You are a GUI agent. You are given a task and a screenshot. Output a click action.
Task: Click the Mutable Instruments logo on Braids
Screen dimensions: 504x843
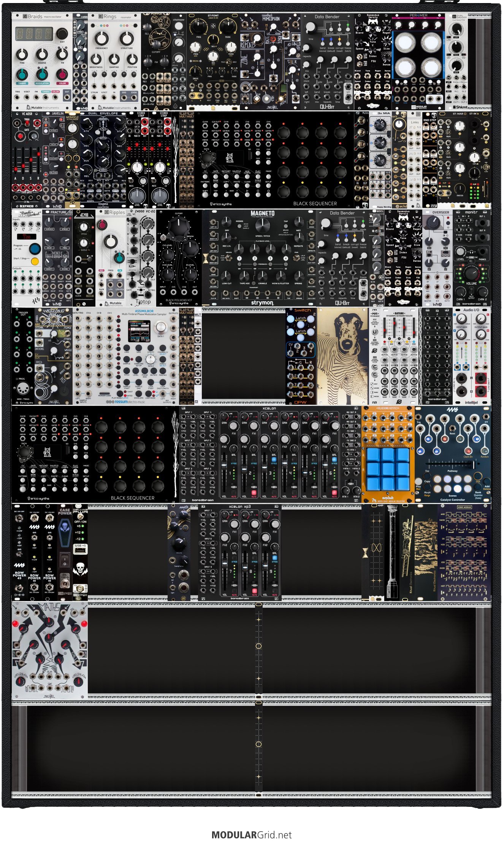43,108
